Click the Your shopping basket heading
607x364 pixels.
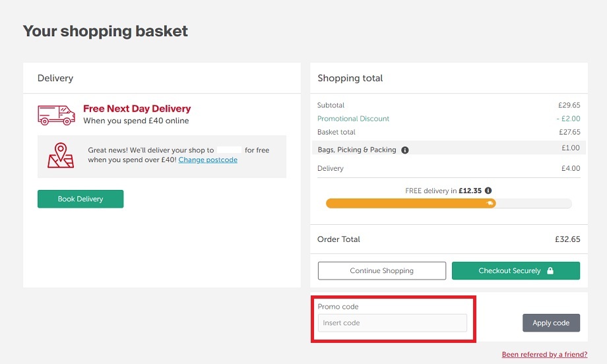pyautogui.click(x=106, y=31)
